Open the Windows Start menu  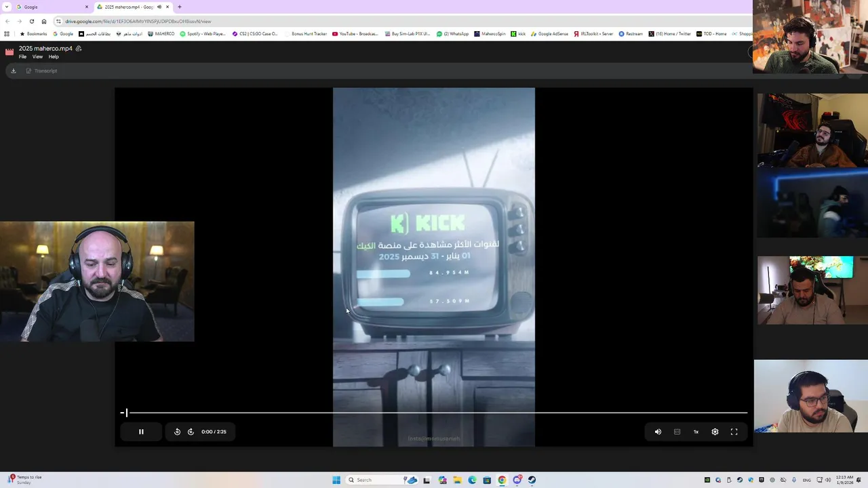pos(336,480)
